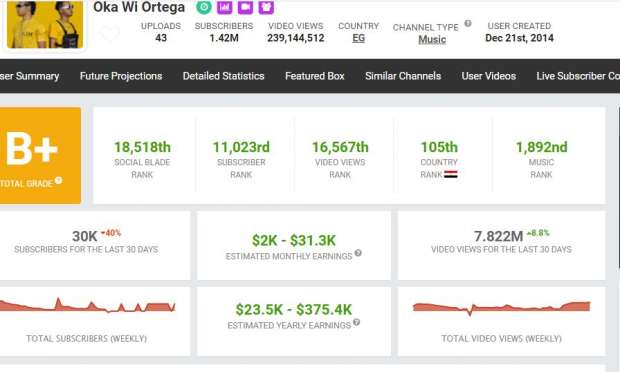This screenshot has width=620, height=372.
Task: Click the Subscribers For The Last 30 Days label
Action: pos(86,249)
